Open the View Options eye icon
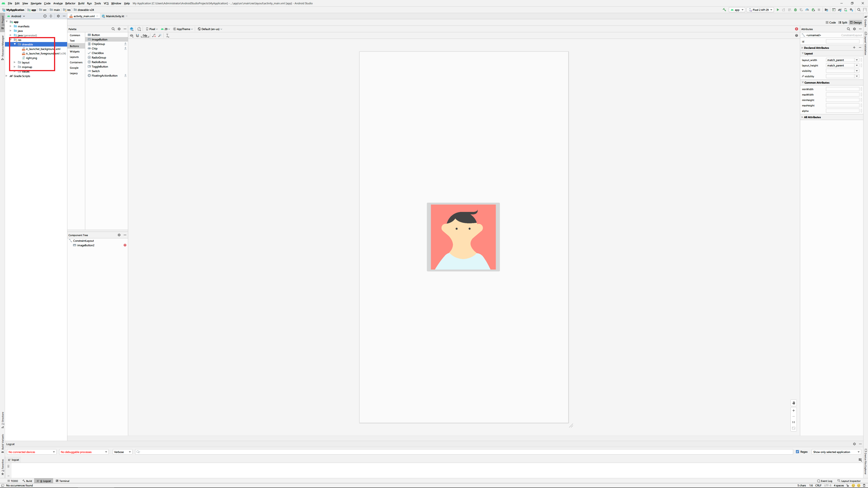This screenshot has width=868, height=488. coord(132,35)
